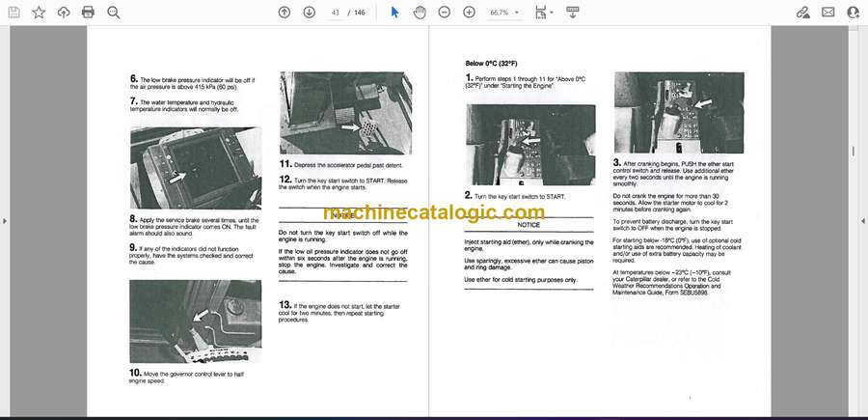Click step 12 "Turn the key start switch to START. Release"
The height and width of the screenshot is (420, 868).
point(342,182)
